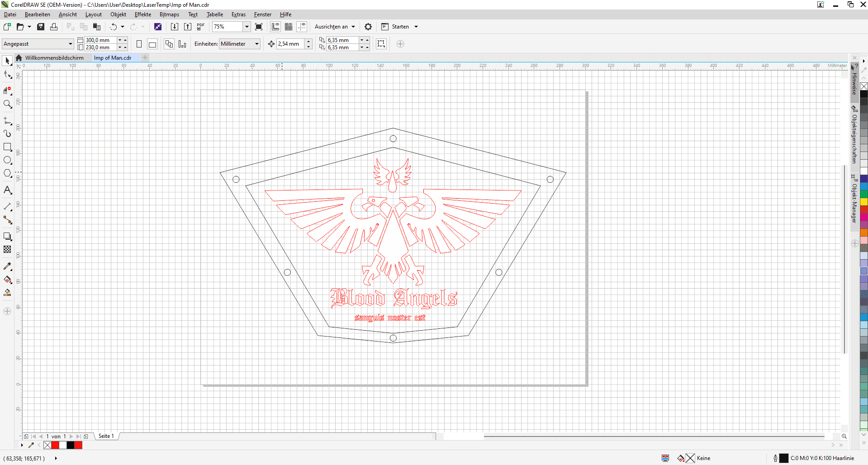Screen dimensions: 868x465
Task: Import a file into the document
Action: pos(175,27)
